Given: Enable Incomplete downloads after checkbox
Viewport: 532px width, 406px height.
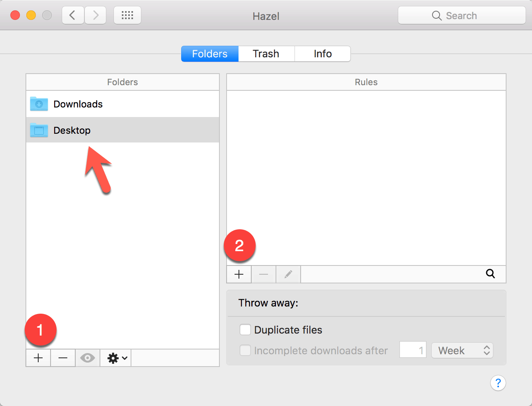Looking at the screenshot, I should [245, 350].
